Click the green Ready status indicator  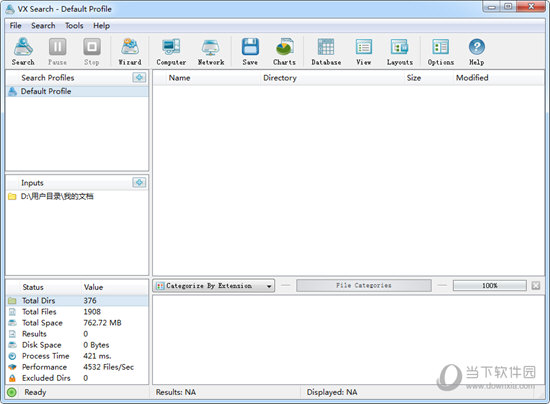[x=12, y=392]
